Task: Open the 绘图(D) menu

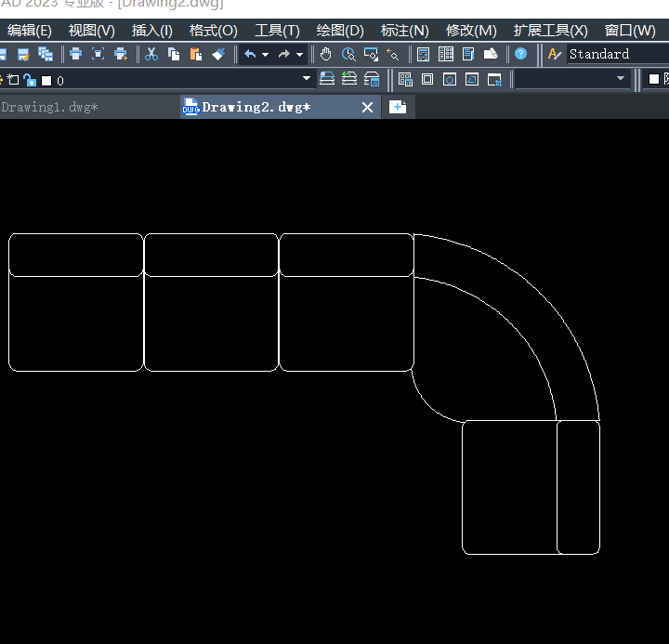Action: pos(340,31)
